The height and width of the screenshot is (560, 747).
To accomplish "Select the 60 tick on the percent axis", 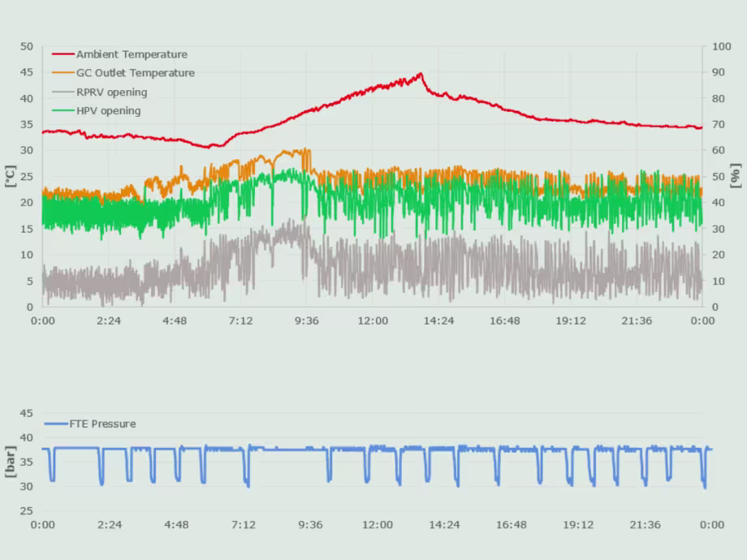I will (718, 150).
